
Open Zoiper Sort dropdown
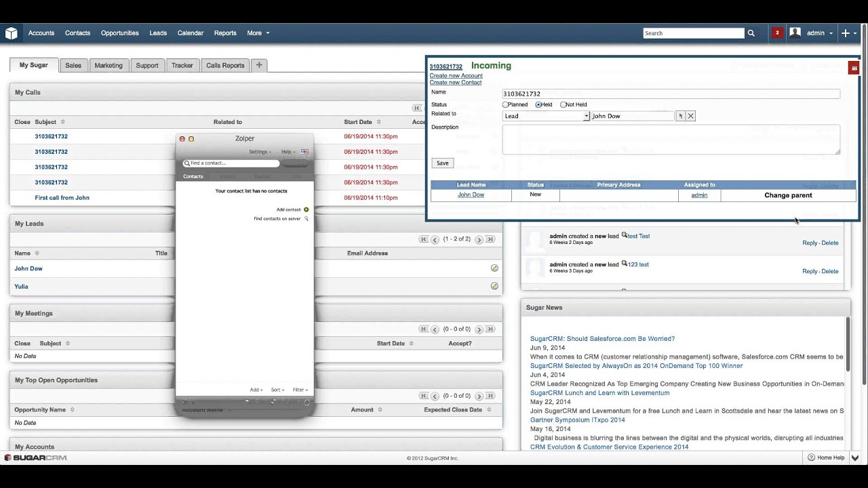277,390
